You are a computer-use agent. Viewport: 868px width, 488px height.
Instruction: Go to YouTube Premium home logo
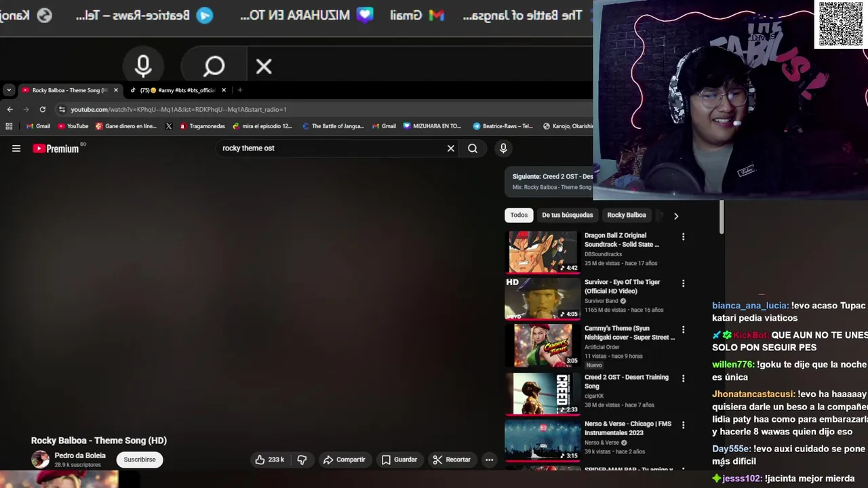[56, 148]
